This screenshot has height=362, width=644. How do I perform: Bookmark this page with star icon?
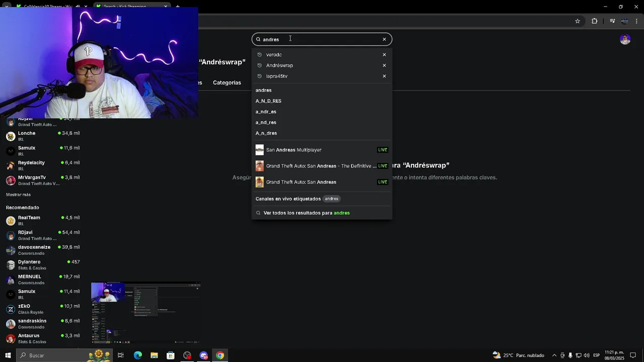(578, 21)
